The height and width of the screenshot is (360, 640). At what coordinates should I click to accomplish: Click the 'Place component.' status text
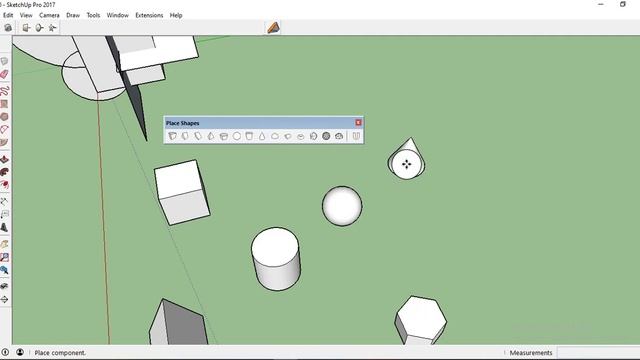pyautogui.click(x=60, y=353)
